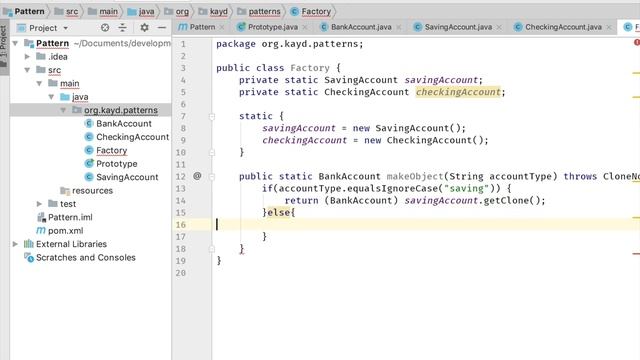Expand External Libraries node
Screen dimensions: 640x360
pyautogui.click(x=16, y=244)
